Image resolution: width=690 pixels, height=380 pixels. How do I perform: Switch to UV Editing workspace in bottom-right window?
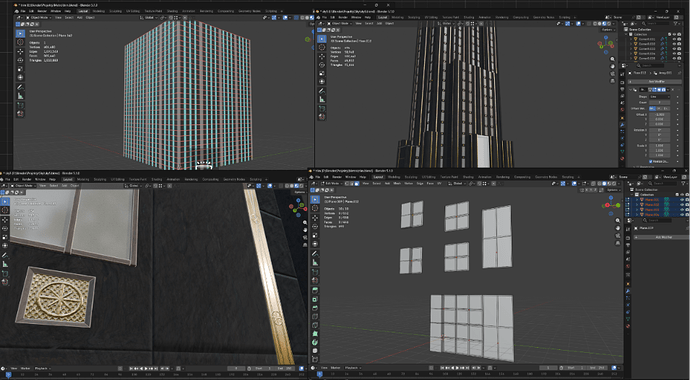tap(429, 177)
